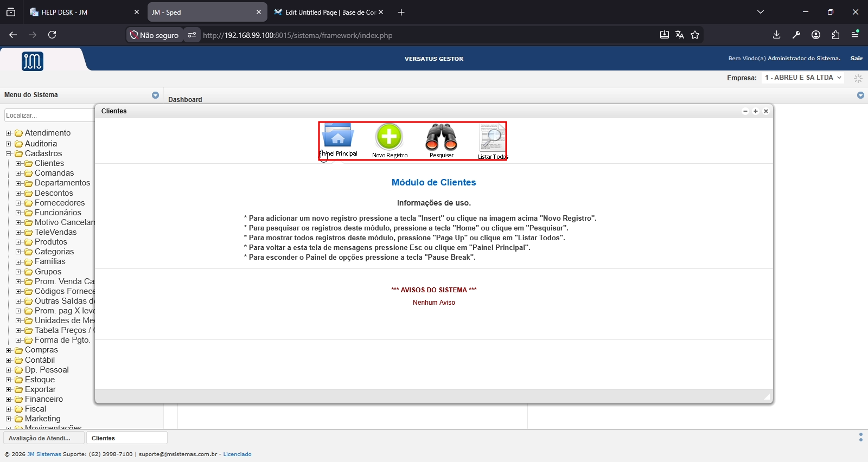Select Exportar in the menu tree

(40, 389)
